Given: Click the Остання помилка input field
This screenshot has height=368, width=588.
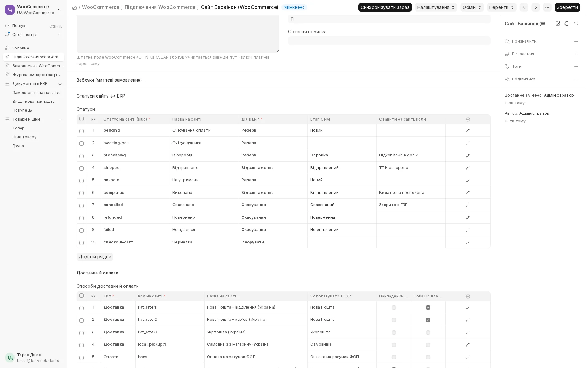Looking at the screenshot, I should point(389,41).
